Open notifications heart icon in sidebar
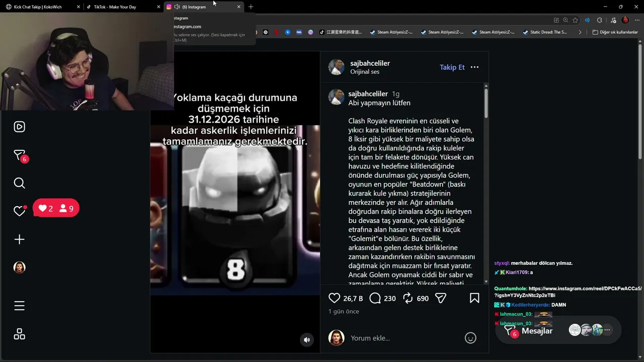This screenshot has width=644, height=362. point(19,211)
